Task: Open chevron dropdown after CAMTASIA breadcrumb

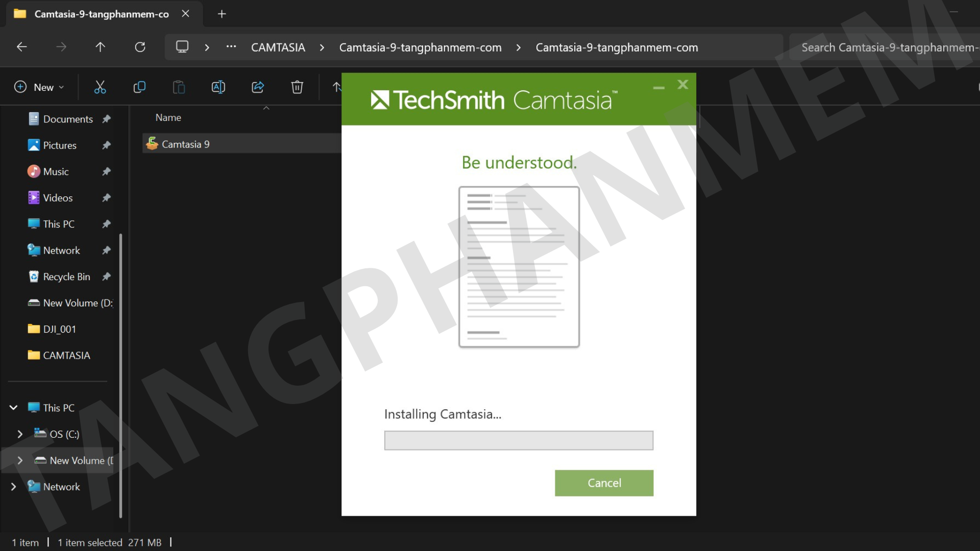Action: [x=322, y=47]
